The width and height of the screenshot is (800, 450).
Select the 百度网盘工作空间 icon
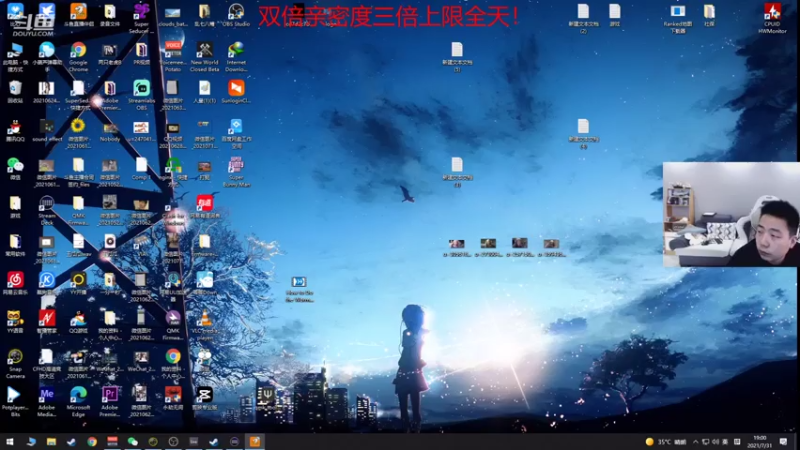click(x=236, y=133)
